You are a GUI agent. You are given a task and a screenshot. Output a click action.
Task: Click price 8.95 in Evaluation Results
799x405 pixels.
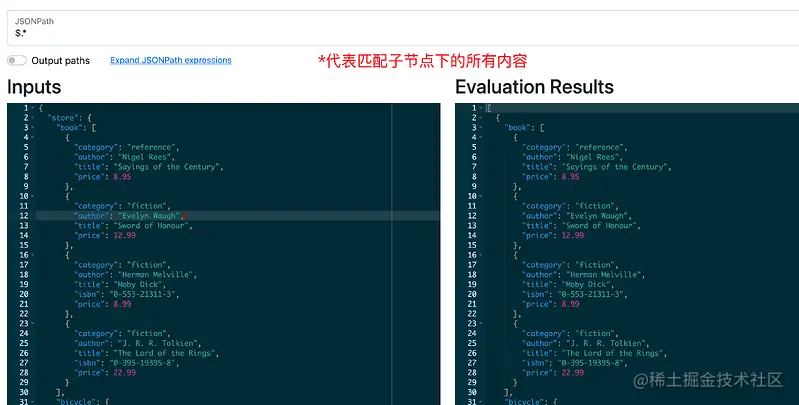coord(570,177)
